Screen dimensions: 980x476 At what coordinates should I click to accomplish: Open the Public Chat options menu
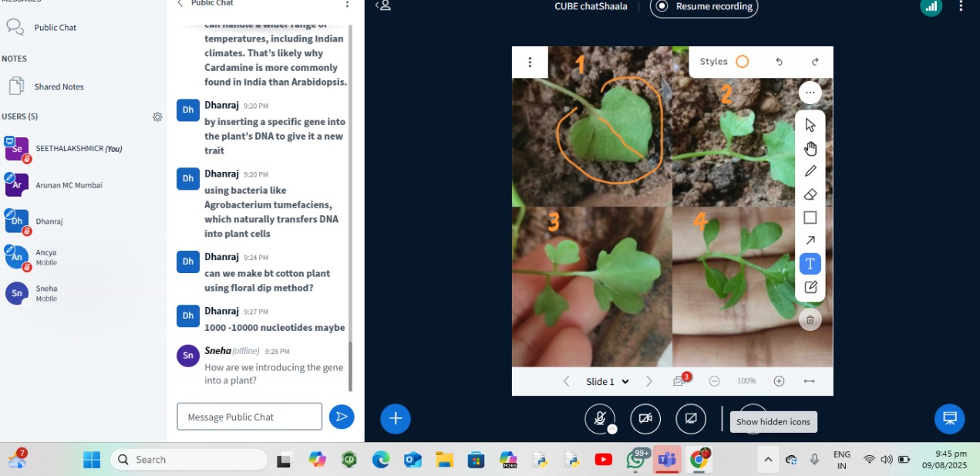[347, 4]
